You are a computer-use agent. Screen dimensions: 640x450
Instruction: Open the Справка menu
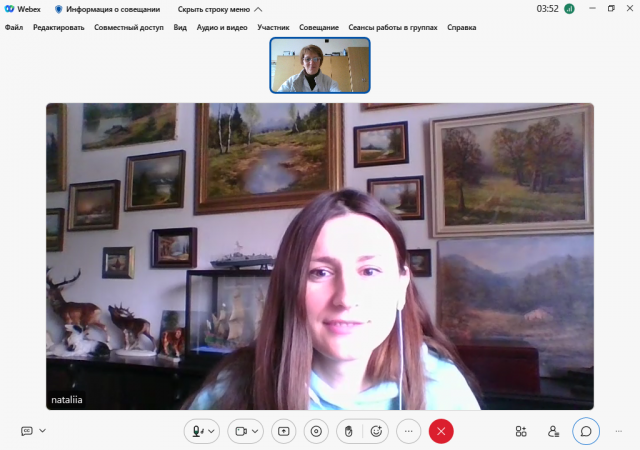(462, 27)
